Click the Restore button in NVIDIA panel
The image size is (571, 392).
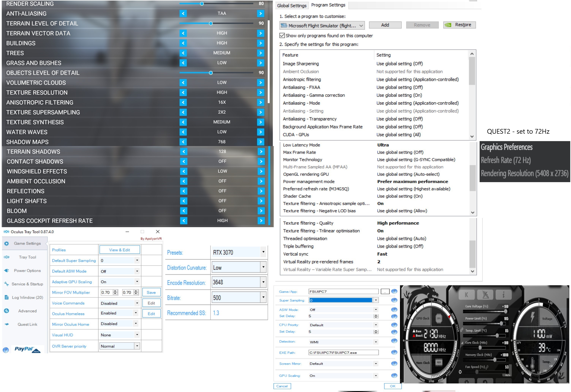(459, 25)
